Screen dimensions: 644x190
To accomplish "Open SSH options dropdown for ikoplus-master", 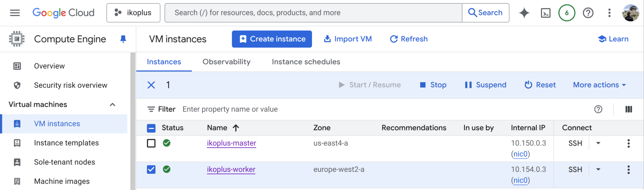I will pyautogui.click(x=598, y=143).
